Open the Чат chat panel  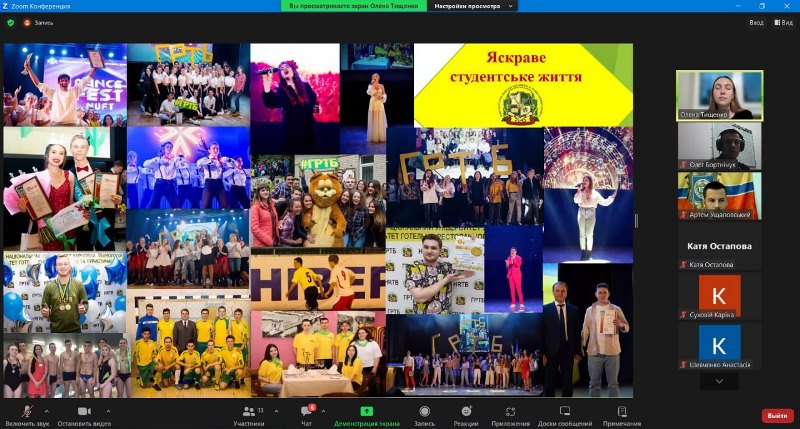306,413
